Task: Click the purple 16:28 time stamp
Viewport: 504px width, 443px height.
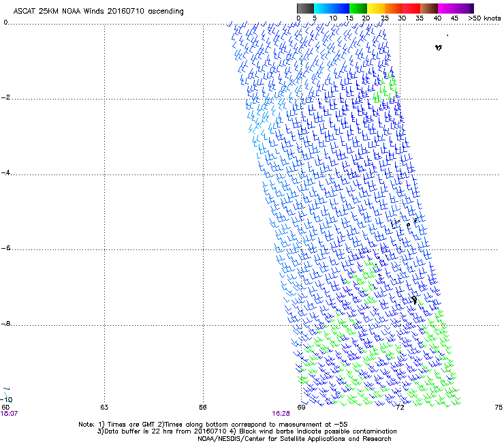Action: coord(281,414)
